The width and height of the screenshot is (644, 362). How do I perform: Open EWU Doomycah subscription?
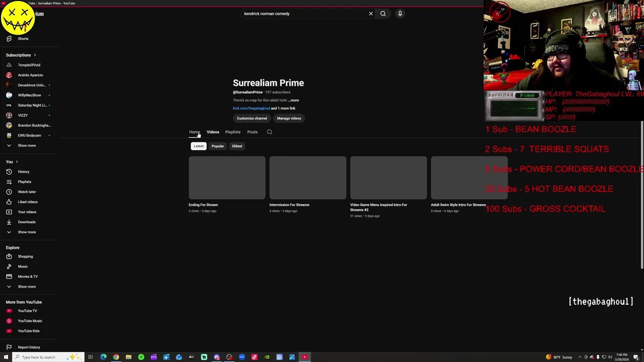29,135
